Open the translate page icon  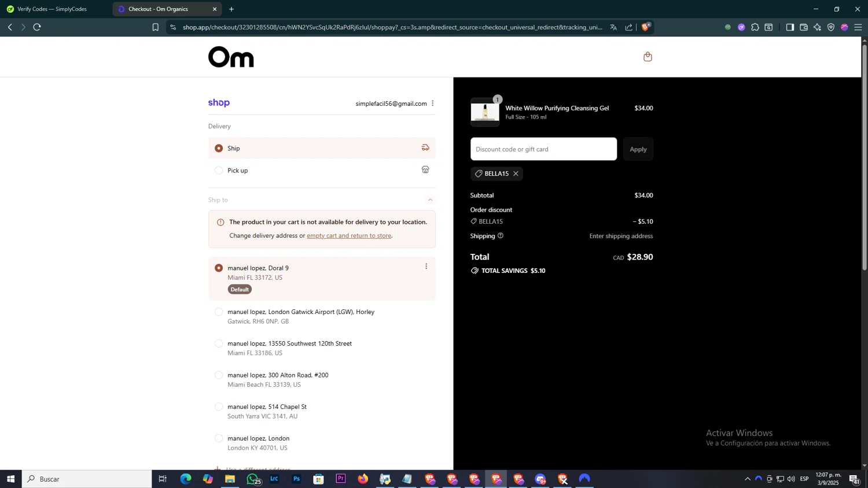613,27
